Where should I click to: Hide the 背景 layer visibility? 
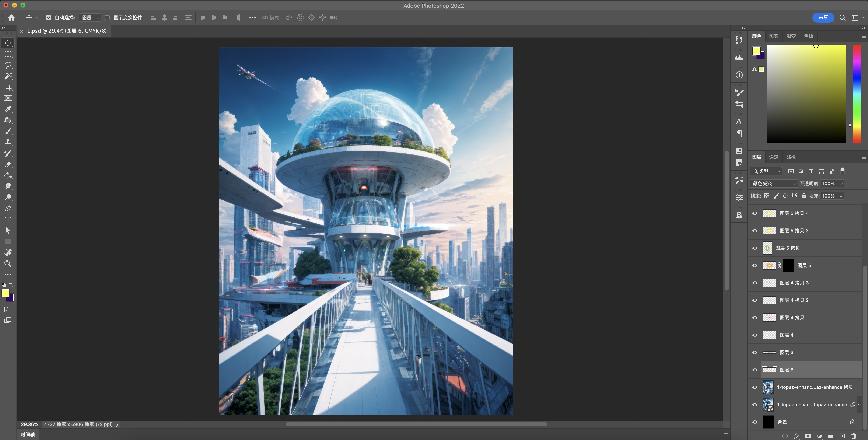pyautogui.click(x=755, y=422)
